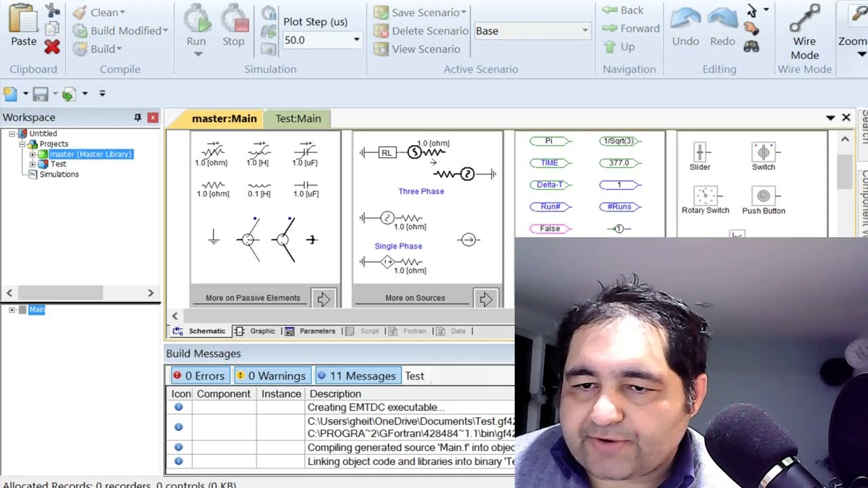This screenshot has width=868, height=488.
Task: Select the Push Button control component
Action: (764, 201)
